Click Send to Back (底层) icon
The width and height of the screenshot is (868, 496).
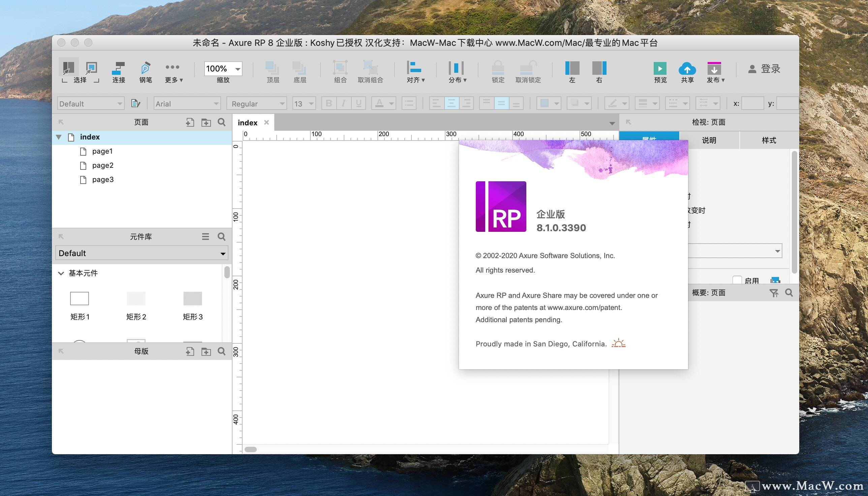click(299, 68)
